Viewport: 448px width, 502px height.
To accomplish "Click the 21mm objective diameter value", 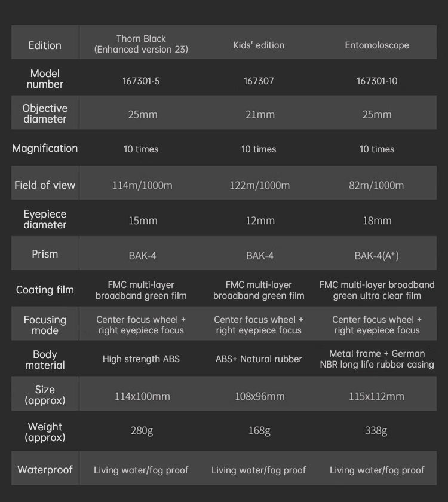I will (260, 114).
